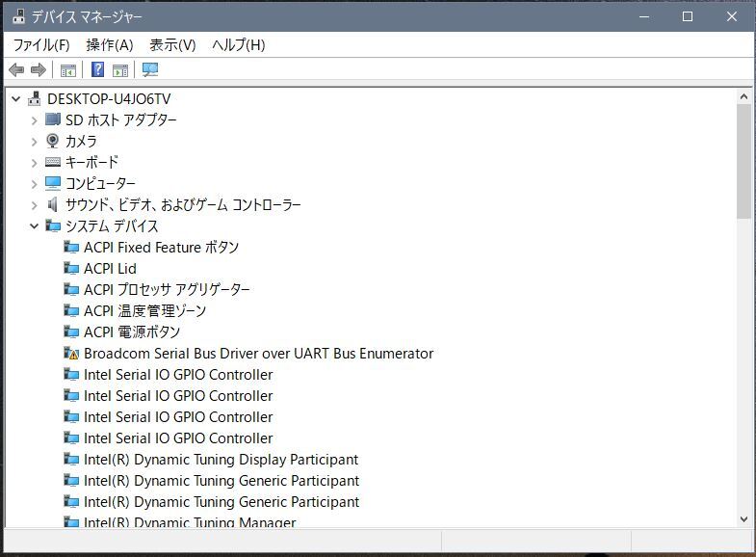Click the warning icon beside Broadcom Serial Bus Driver

point(71,353)
